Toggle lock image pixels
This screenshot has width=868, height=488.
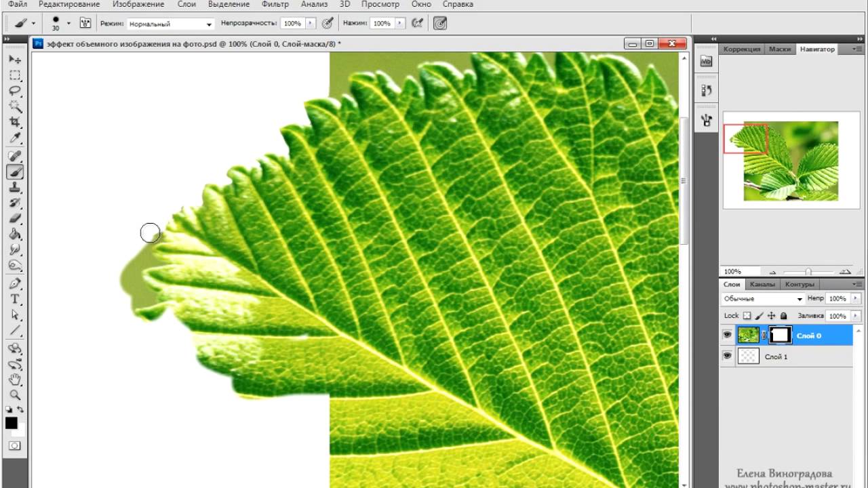point(759,316)
